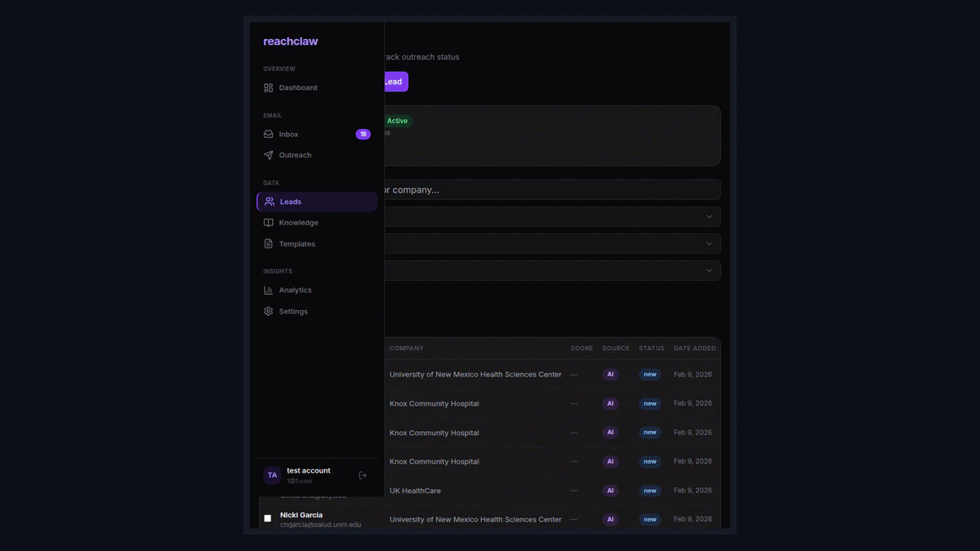Viewport: 980px width, 551px height.
Task: Open the Inbox tray icon
Action: (x=269, y=135)
